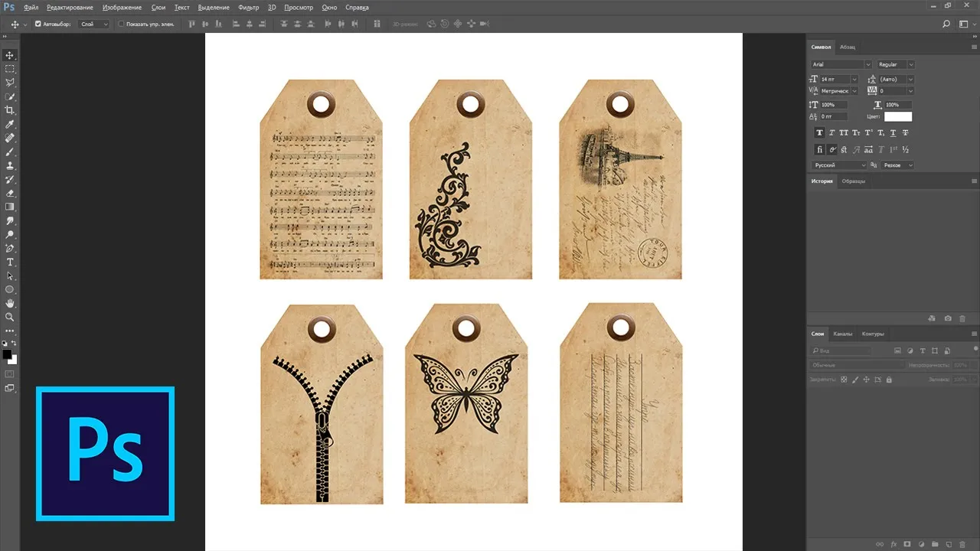Create a new layer icon
The width and height of the screenshot is (980, 551).
click(949, 544)
